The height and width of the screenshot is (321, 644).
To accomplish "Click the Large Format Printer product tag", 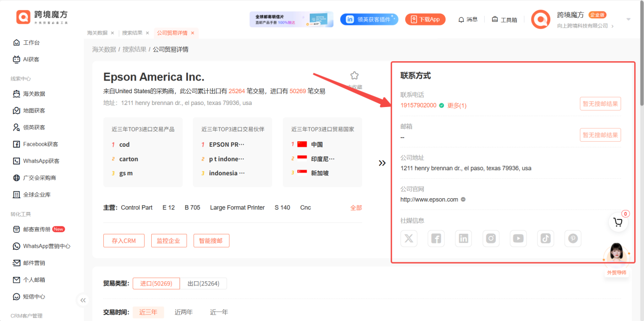I will (x=237, y=208).
